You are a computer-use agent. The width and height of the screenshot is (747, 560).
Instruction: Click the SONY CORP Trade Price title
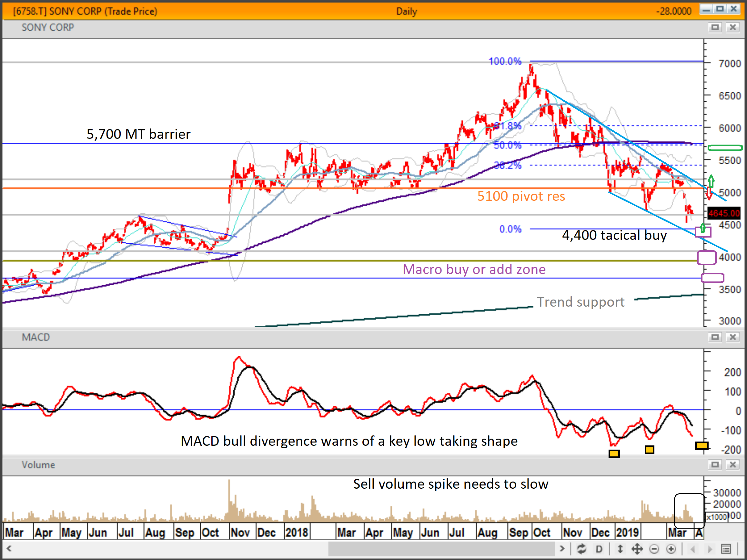(x=85, y=12)
